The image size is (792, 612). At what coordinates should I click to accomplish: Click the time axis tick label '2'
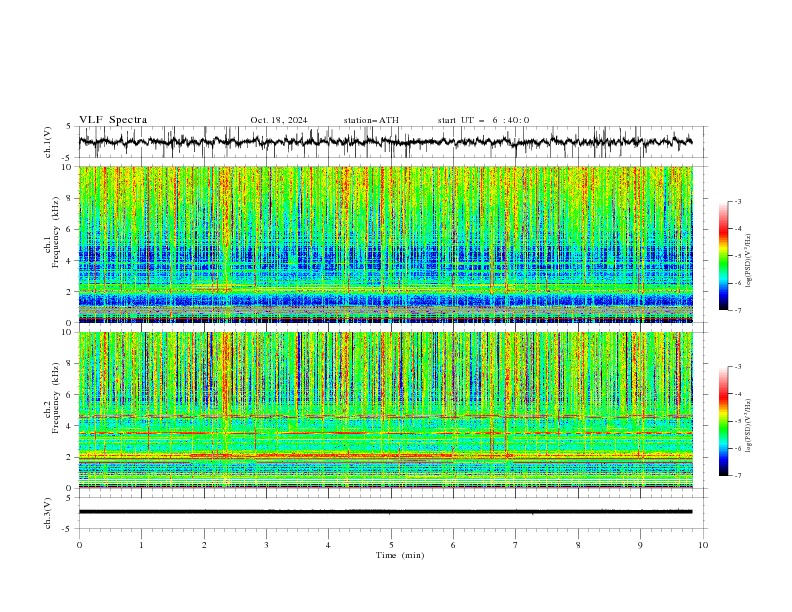pos(205,545)
